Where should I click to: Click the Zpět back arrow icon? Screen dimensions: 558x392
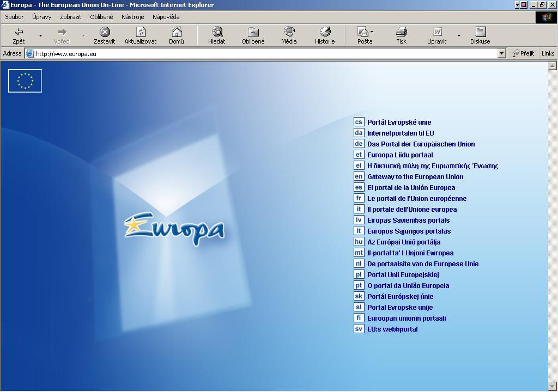19,32
